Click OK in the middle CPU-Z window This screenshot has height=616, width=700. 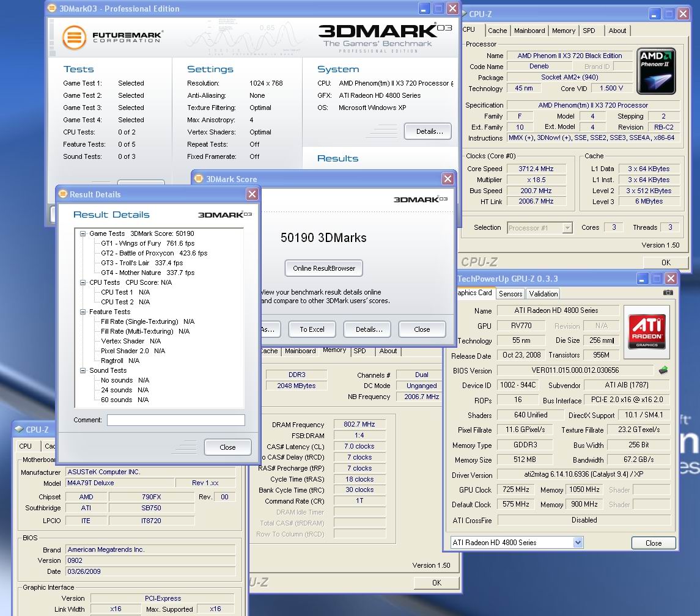[x=437, y=582]
